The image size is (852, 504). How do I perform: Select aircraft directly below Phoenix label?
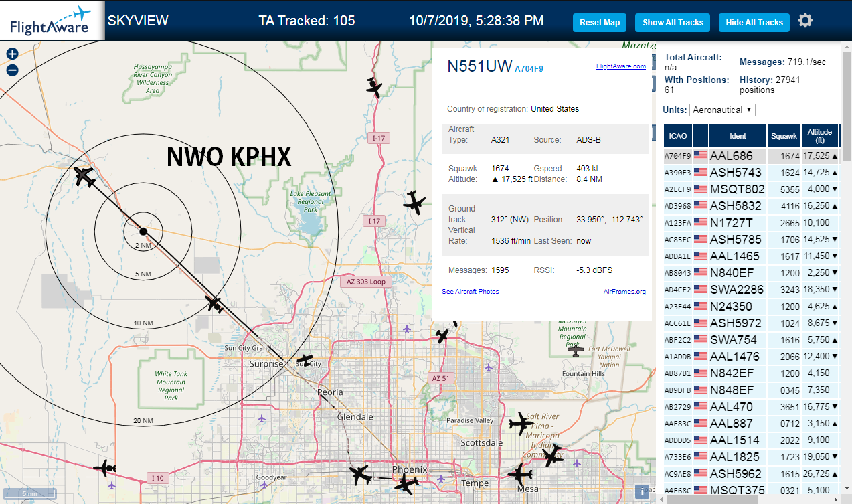click(x=406, y=483)
